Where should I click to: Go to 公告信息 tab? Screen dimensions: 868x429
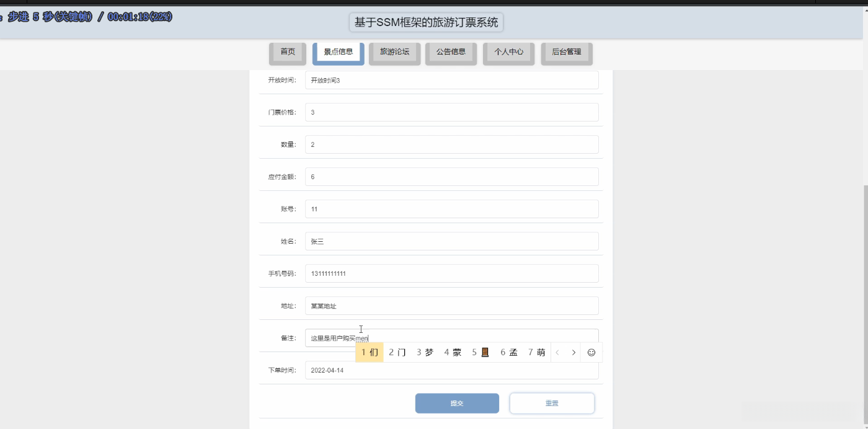click(x=451, y=53)
